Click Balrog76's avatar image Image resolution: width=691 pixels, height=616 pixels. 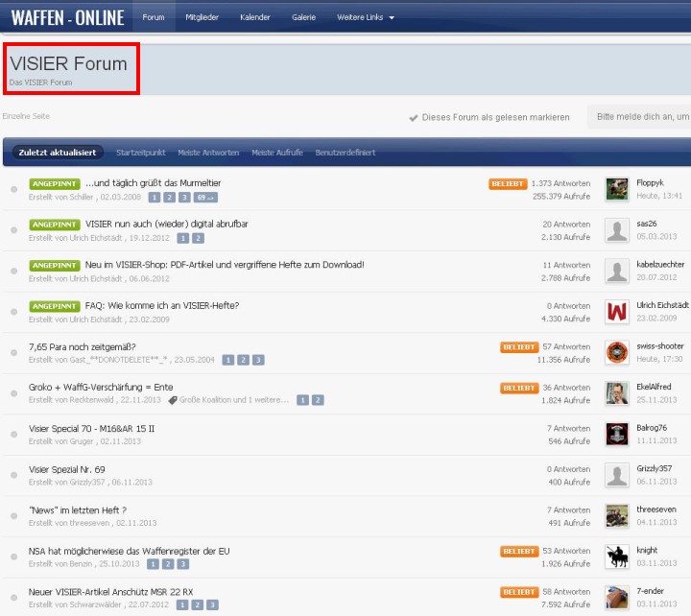(x=617, y=434)
